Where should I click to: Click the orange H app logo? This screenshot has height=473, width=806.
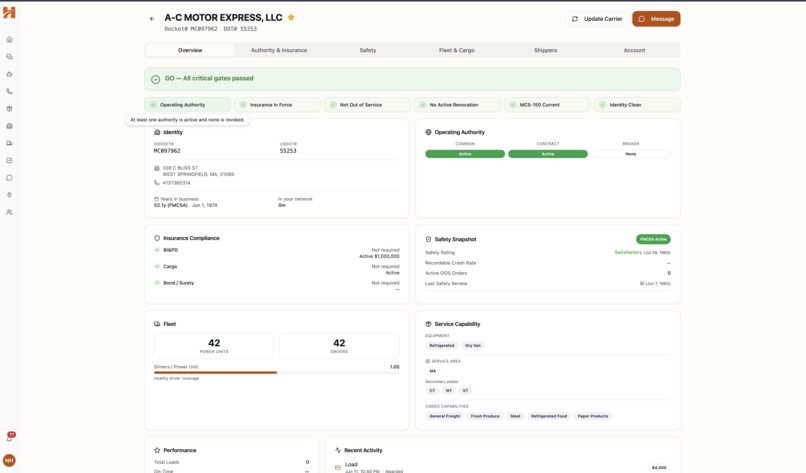click(9, 12)
